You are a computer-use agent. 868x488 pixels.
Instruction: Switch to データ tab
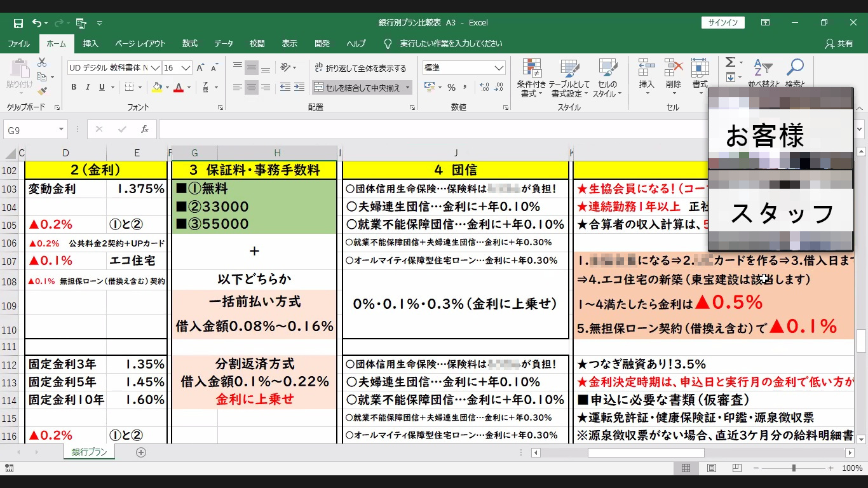click(224, 44)
